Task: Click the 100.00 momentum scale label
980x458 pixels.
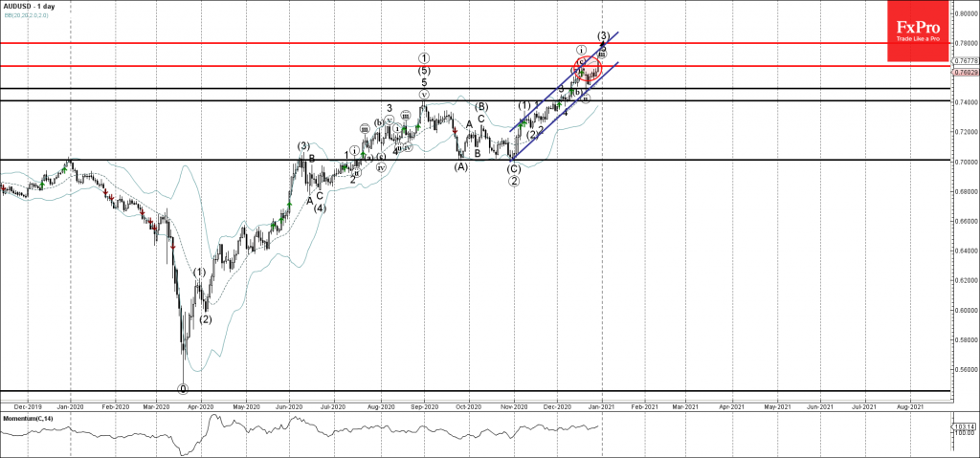Action: [963, 433]
